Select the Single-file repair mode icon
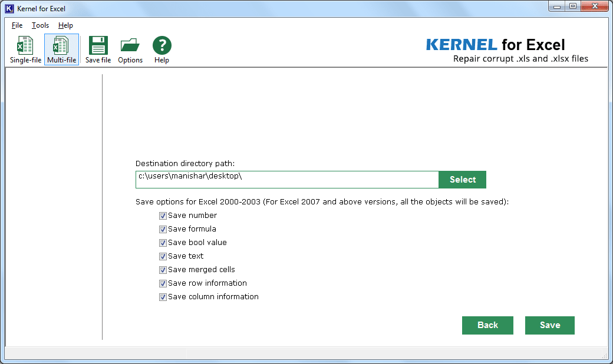This screenshot has width=613, height=364. 25,49
